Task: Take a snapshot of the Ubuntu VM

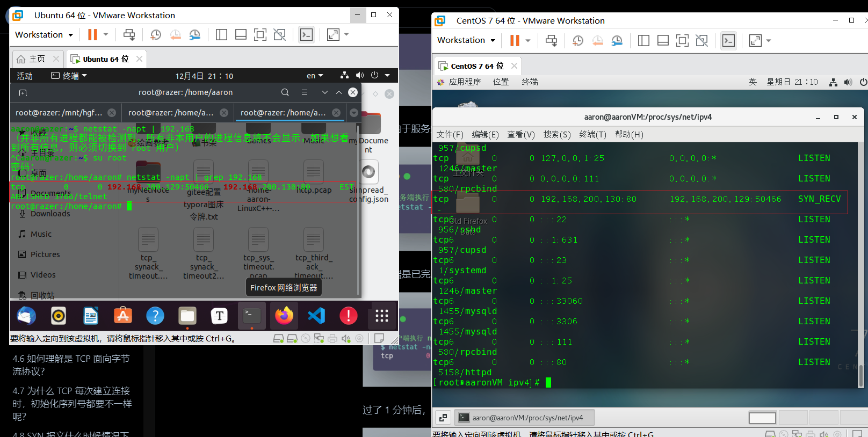Action: [x=156, y=35]
